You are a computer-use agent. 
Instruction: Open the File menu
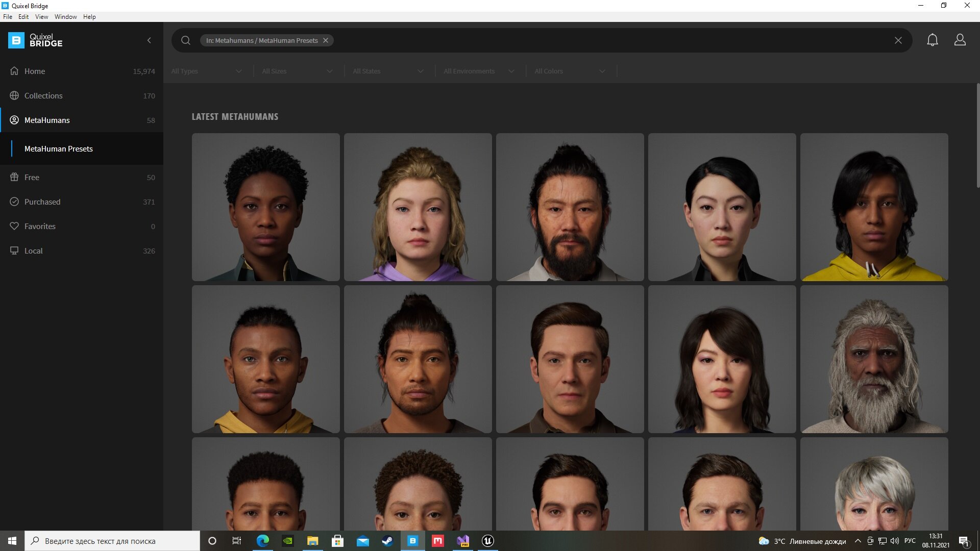[x=8, y=17]
